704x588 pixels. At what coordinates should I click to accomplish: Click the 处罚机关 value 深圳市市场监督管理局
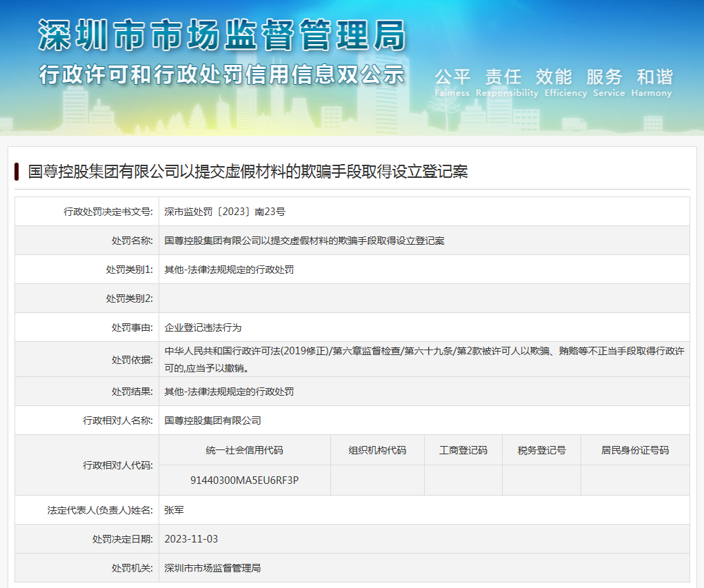[x=212, y=568]
